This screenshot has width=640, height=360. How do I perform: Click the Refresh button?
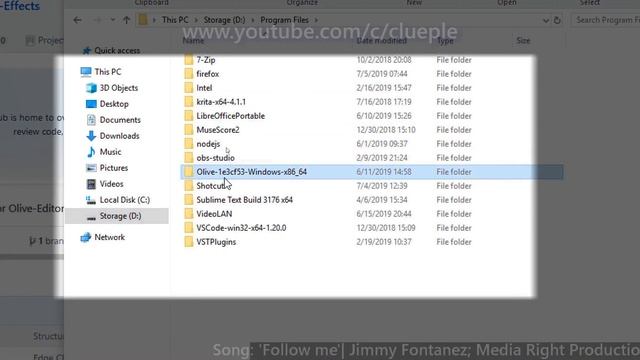click(x=557, y=20)
